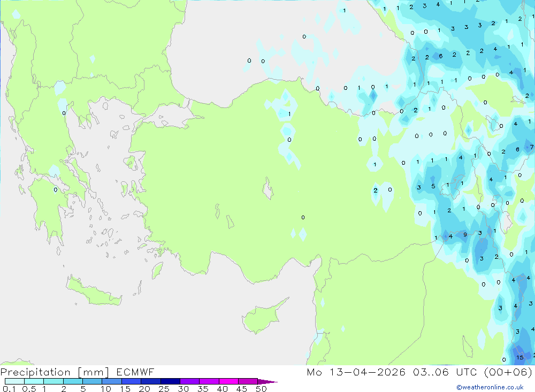Image resolution: width=535 pixels, height=392 pixels.
Task: Click the 2–5 mm legend color swatch
Action: click(x=73, y=381)
